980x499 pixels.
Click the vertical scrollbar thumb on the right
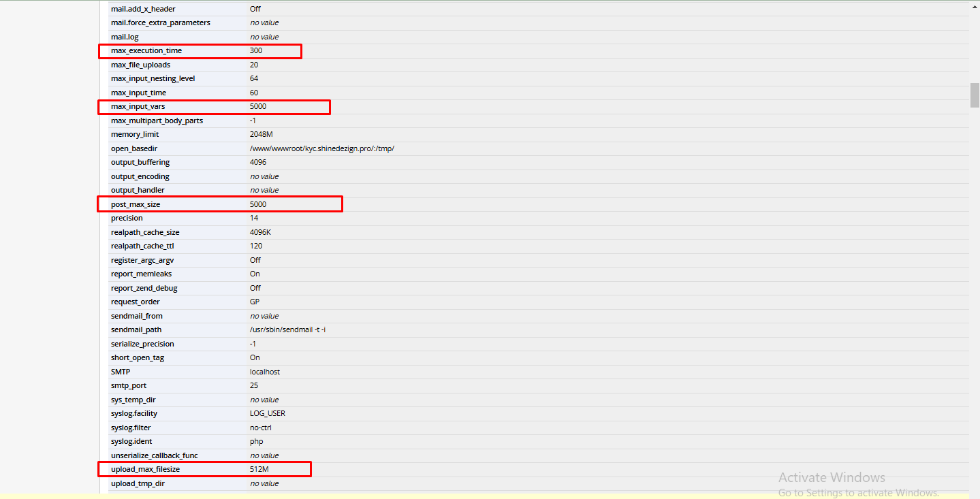[975, 95]
